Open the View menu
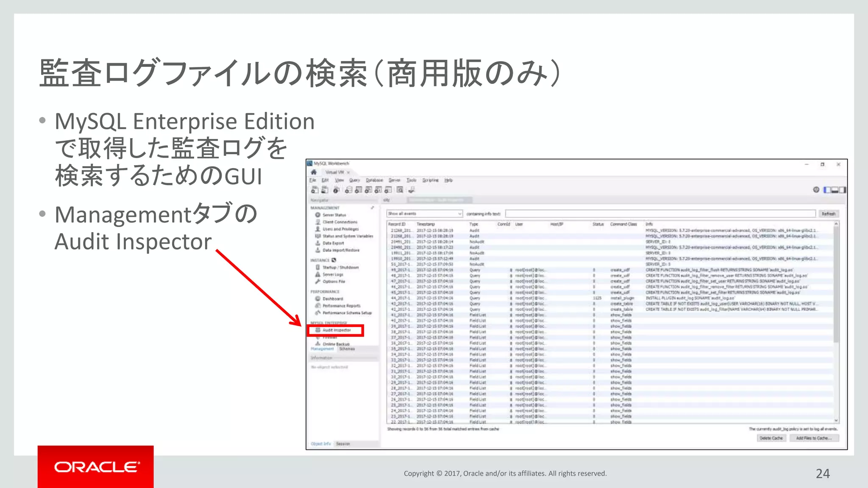Image resolution: width=868 pixels, height=488 pixels. coord(339,180)
